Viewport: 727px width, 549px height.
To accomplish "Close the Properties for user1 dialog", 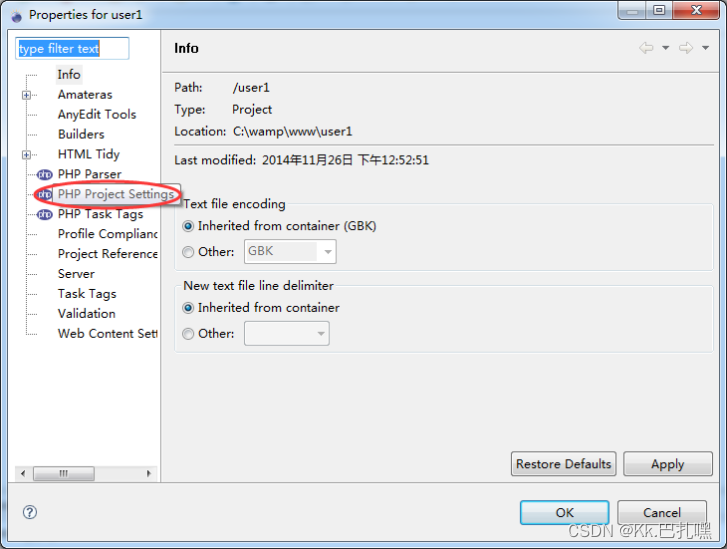I will pyautogui.click(x=695, y=10).
